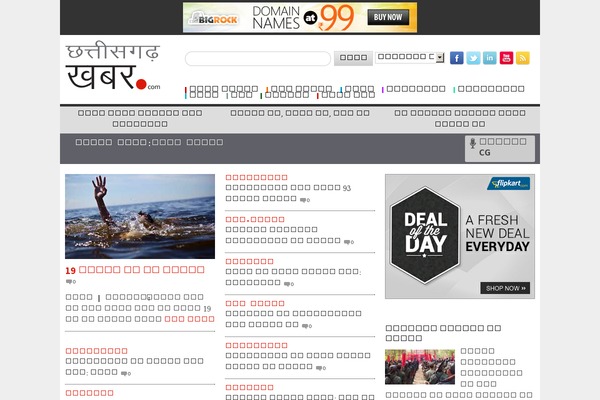Open the Facebook social icon
This screenshot has width=600, height=400.
point(457,58)
